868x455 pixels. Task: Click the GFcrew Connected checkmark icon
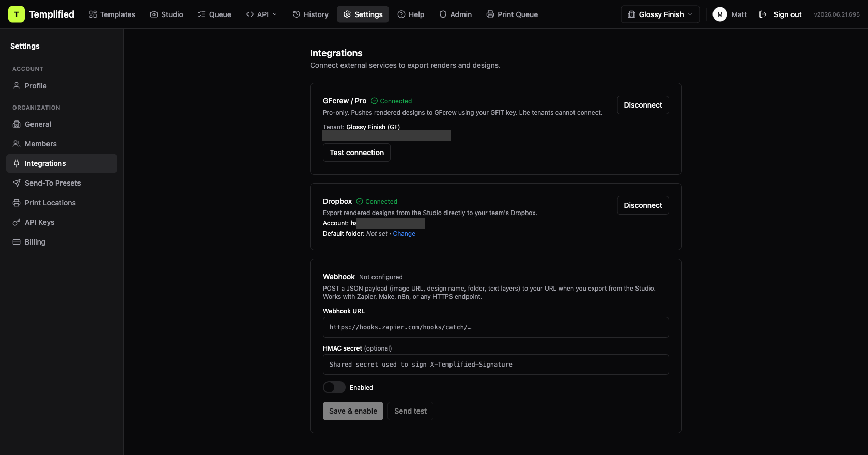(375, 101)
